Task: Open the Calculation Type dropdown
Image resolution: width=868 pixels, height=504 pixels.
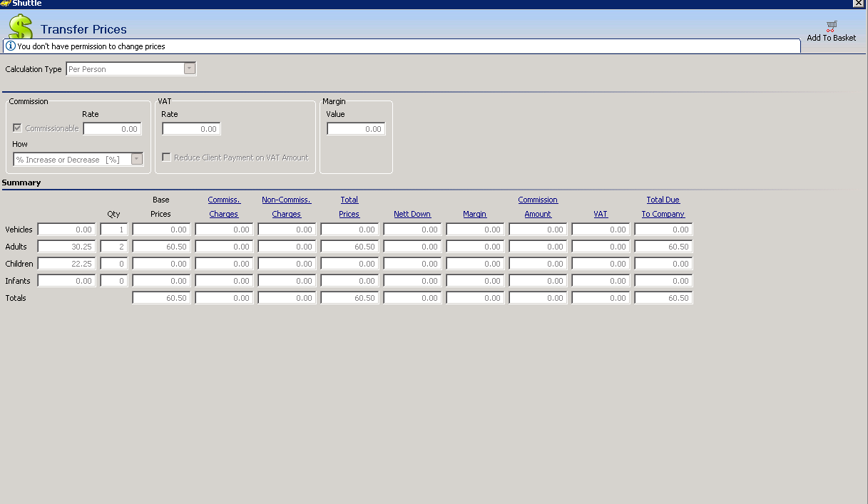Action: pyautogui.click(x=190, y=69)
